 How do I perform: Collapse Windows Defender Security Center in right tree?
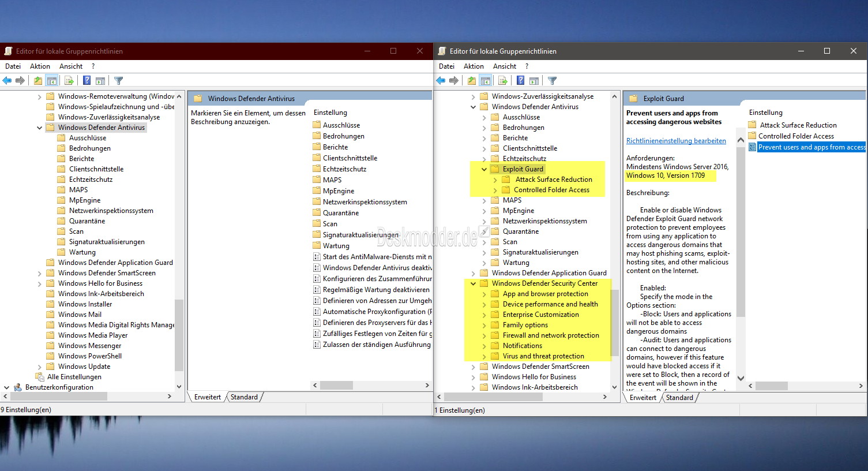pos(473,283)
